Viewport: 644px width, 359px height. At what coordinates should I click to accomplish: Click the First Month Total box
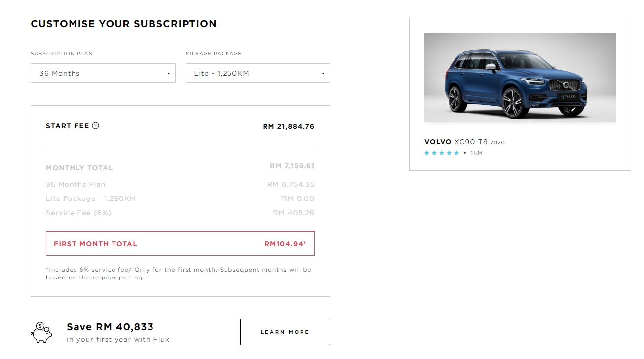(x=180, y=244)
